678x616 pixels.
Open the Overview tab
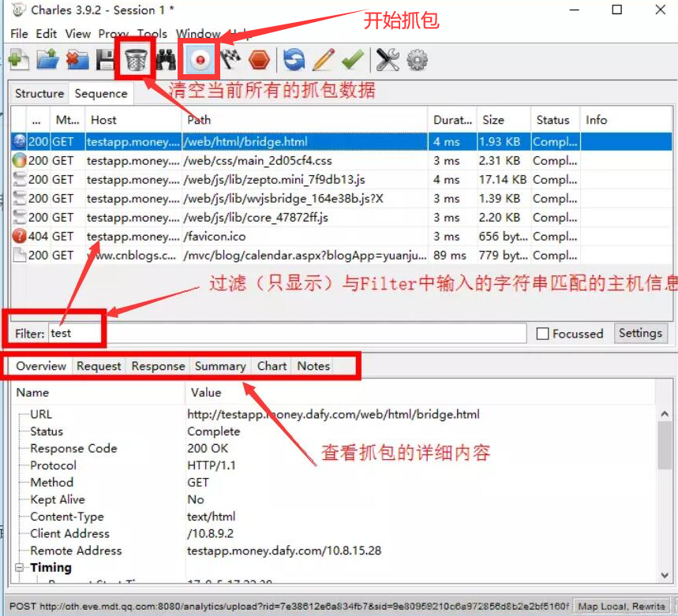(41, 366)
